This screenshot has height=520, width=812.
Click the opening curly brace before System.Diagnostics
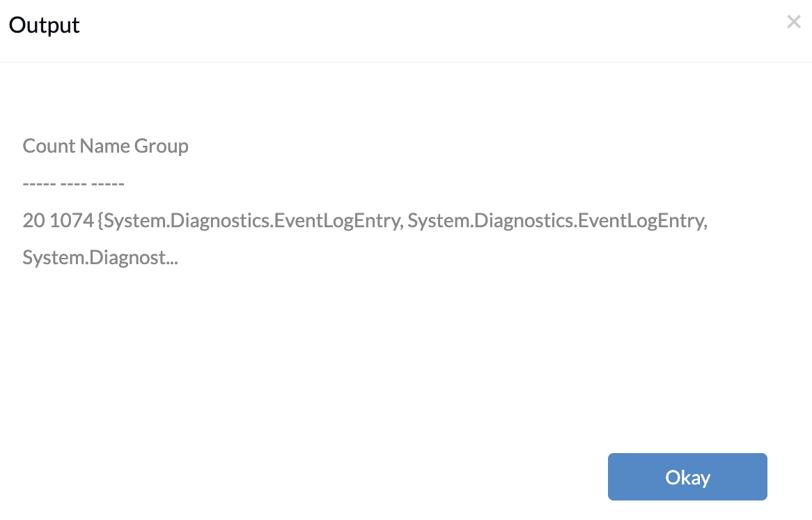point(100,221)
